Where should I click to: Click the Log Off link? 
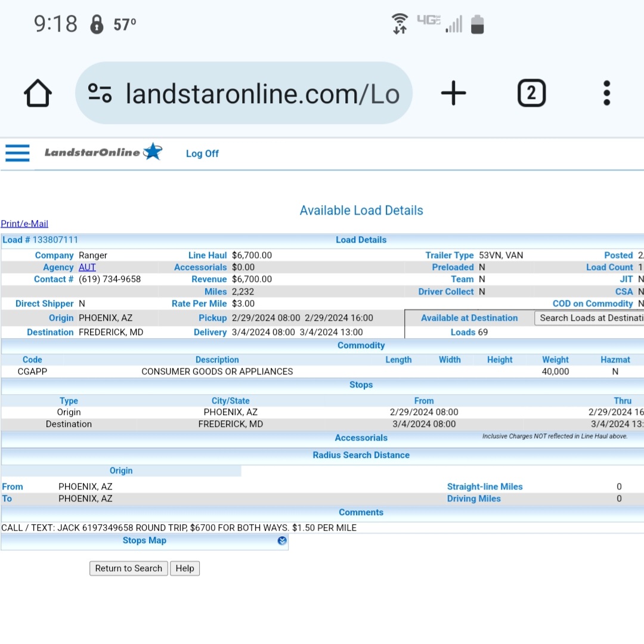tap(202, 154)
